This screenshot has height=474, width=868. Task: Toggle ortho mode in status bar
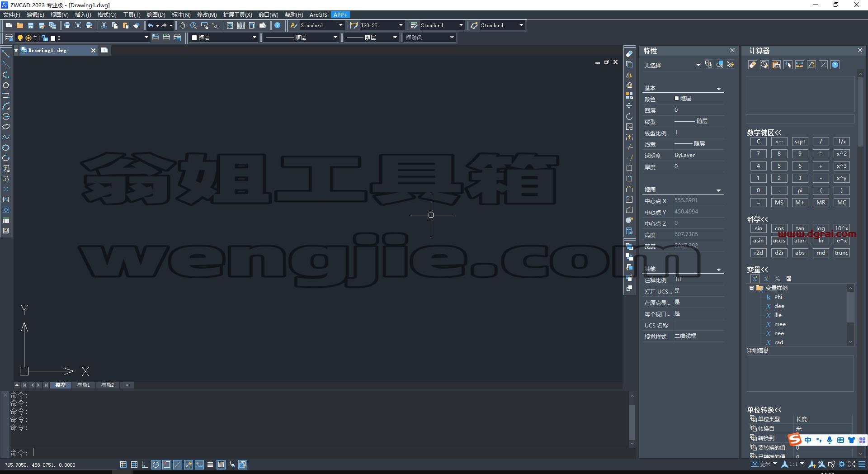point(145,465)
